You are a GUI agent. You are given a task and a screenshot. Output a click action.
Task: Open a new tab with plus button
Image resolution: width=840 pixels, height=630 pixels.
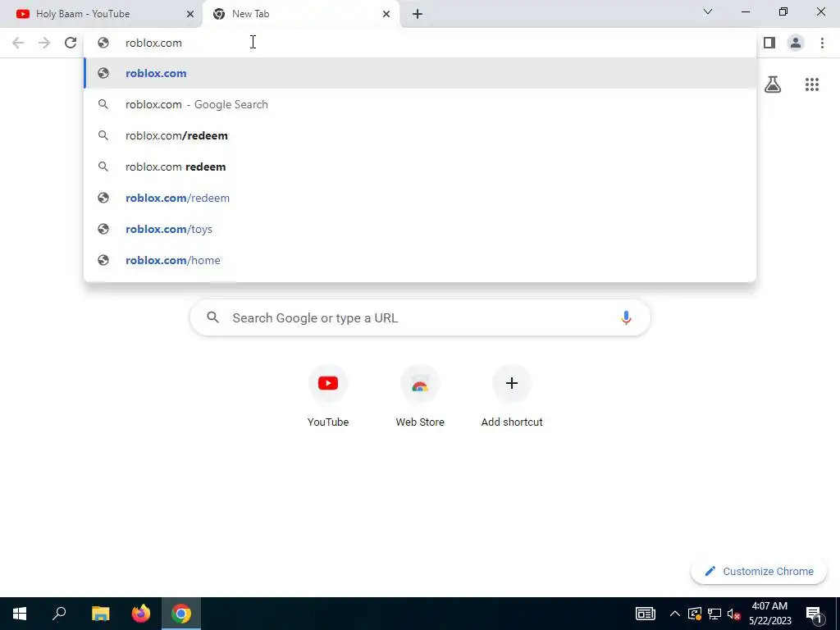(418, 14)
